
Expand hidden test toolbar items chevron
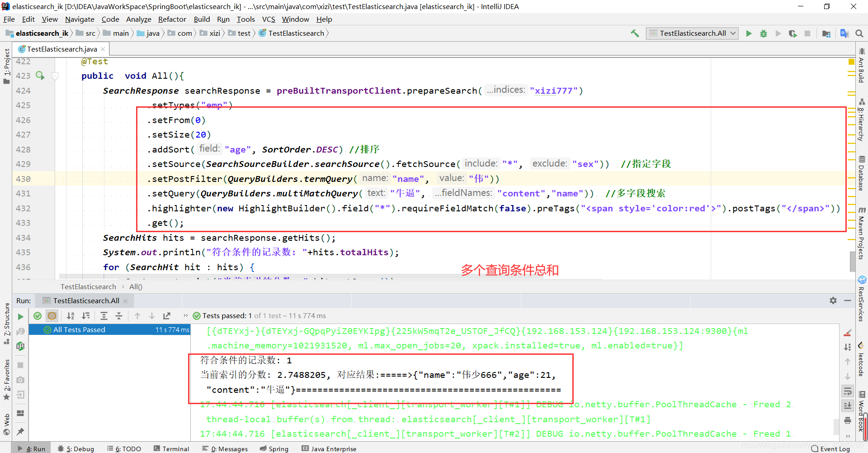185,315
